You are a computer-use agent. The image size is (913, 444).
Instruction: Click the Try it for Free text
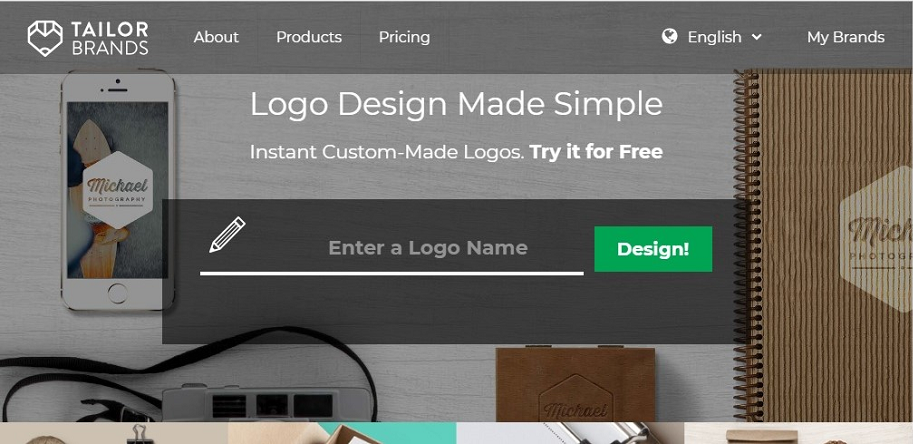point(596,152)
